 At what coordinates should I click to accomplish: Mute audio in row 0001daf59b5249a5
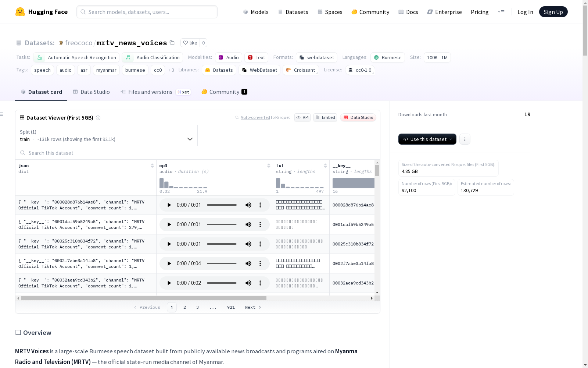click(248, 224)
